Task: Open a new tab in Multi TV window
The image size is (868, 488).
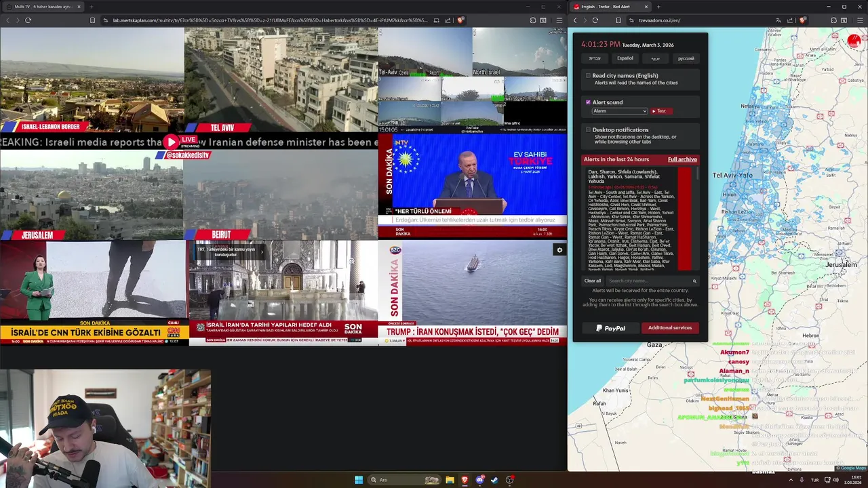Action: (x=91, y=7)
